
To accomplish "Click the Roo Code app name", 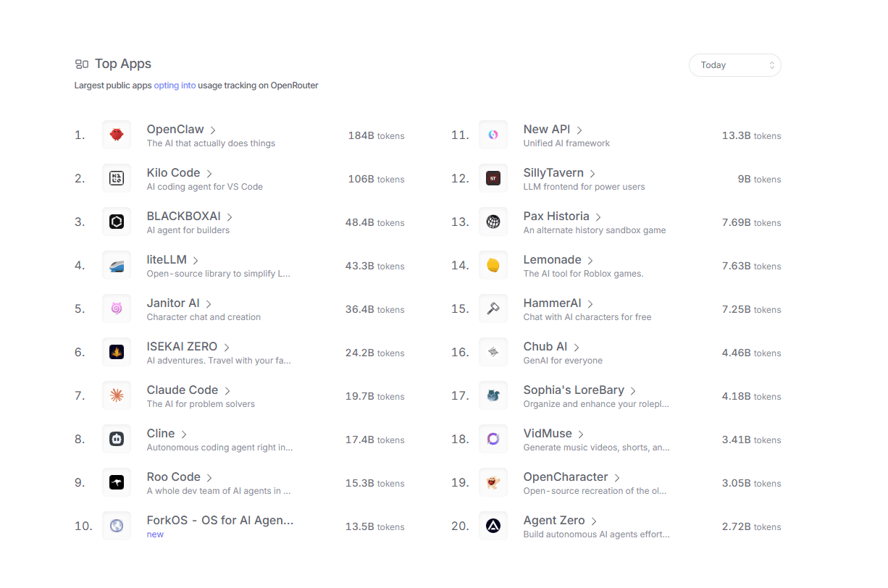I will coord(173,476).
